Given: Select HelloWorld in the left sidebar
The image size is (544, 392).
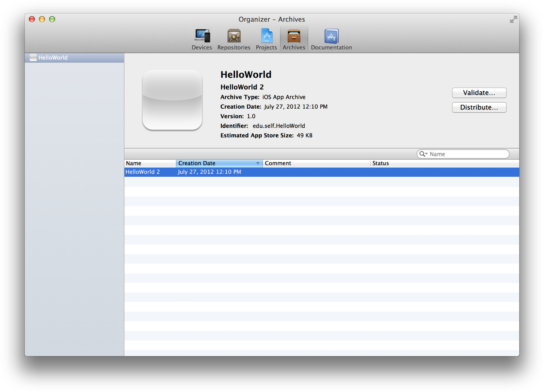Looking at the screenshot, I should (53, 58).
